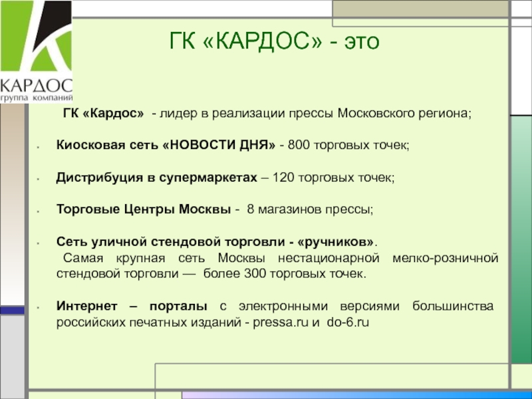Click 'электронными версиями большинства' text

coord(366,306)
